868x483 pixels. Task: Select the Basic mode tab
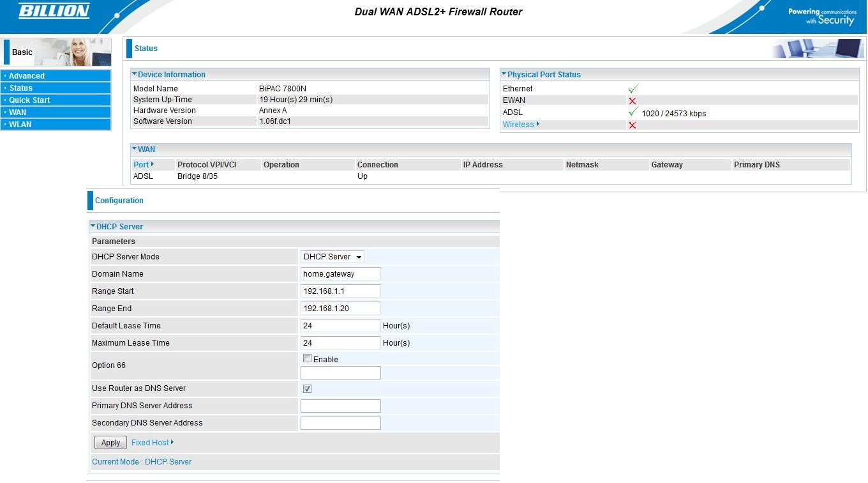click(x=22, y=52)
